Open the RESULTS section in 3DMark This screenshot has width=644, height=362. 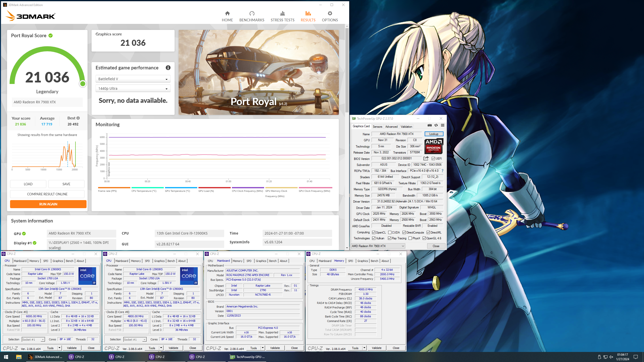click(308, 16)
